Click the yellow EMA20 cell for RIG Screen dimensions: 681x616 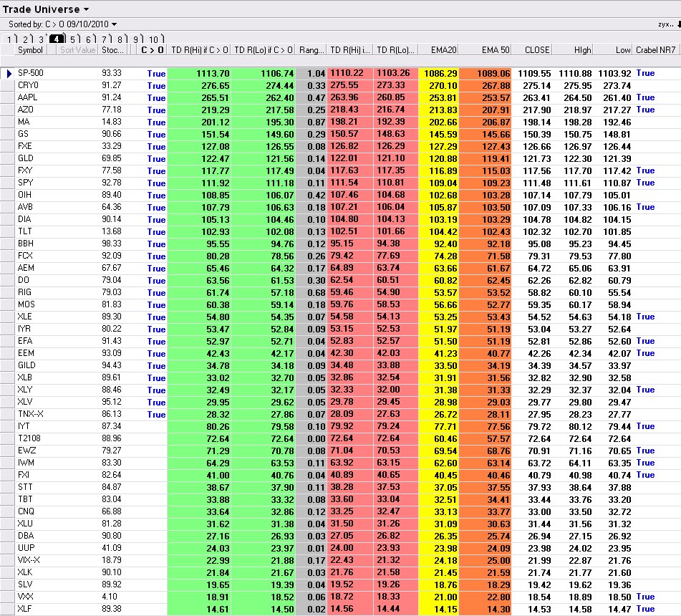point(438,292)
